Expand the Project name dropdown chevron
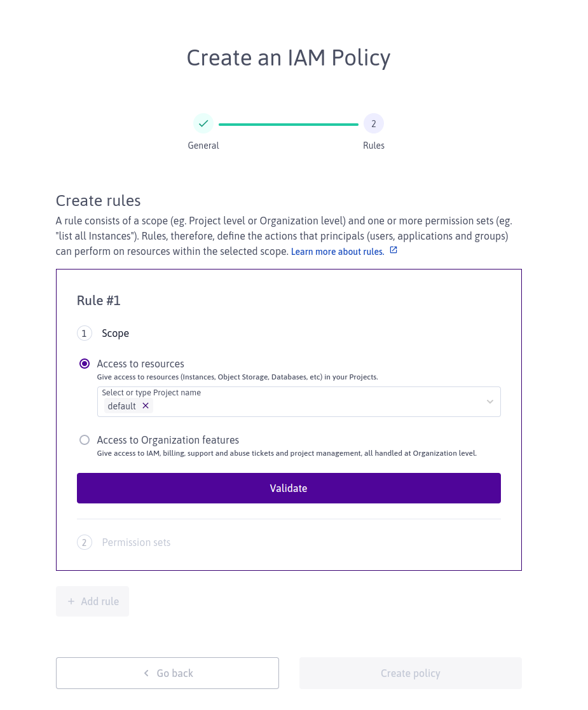The width and height of the screenshot is (588, 710). [489, 402]
